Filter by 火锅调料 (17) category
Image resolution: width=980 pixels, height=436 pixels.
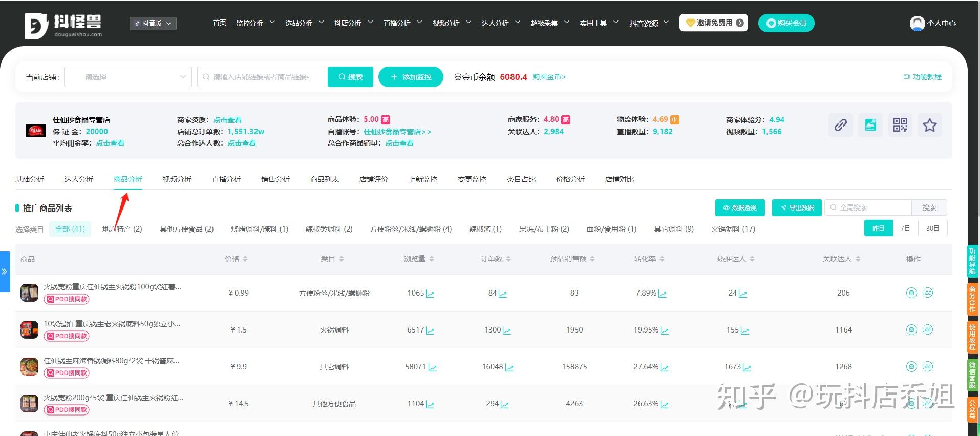pyautogui.click(x=733, y=229)
